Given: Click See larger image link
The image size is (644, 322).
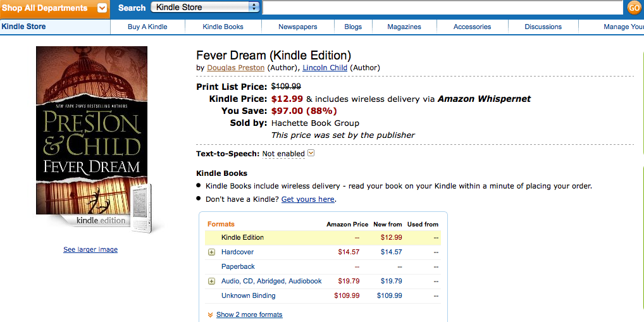Looking at the screenshot, I should [x=90, y=250].
